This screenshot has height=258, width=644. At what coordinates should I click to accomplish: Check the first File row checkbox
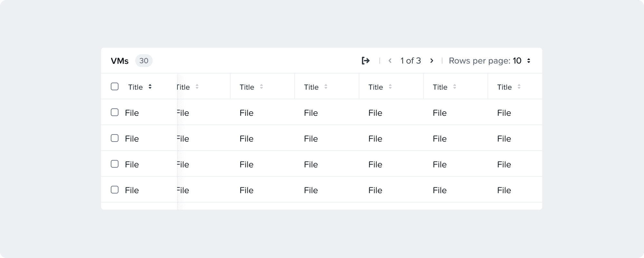[x=115, y=112]
